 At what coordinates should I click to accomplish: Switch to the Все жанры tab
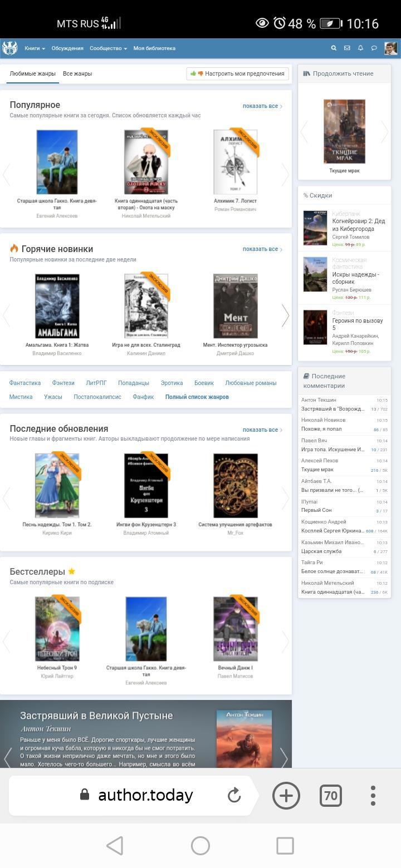pos(77,73)
